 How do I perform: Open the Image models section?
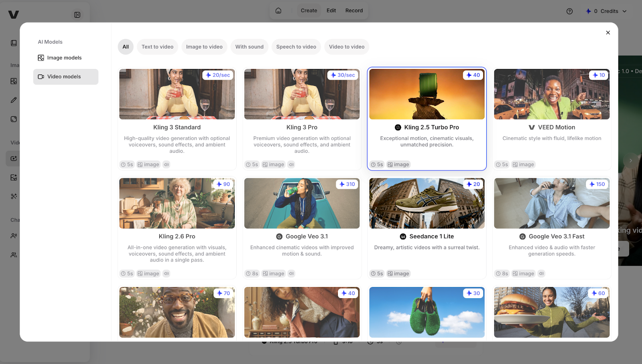[59, 58]
